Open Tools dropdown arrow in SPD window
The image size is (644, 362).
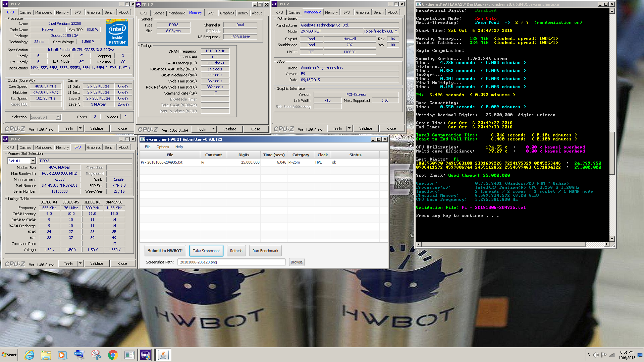point(80,263)
